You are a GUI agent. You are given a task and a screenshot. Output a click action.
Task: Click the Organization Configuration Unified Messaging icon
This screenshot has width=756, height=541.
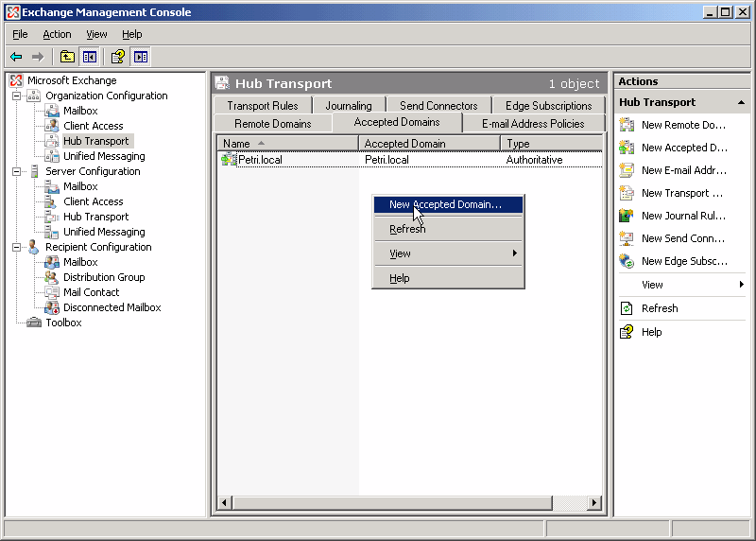(x=52, y=156)
